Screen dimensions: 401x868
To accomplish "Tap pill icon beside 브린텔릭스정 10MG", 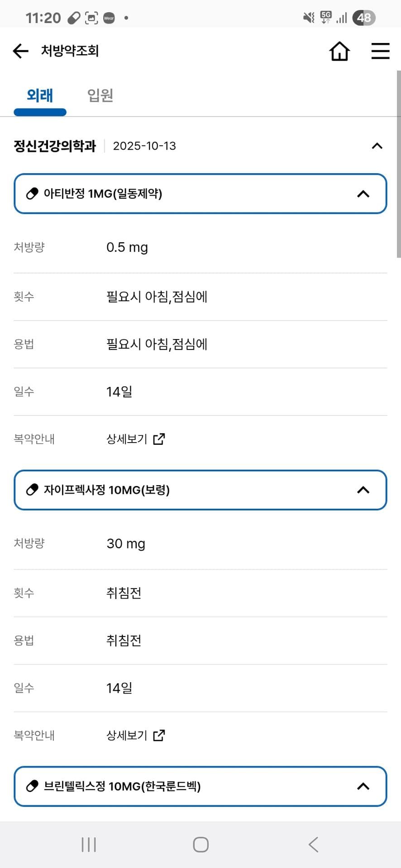I will [32, 786].
